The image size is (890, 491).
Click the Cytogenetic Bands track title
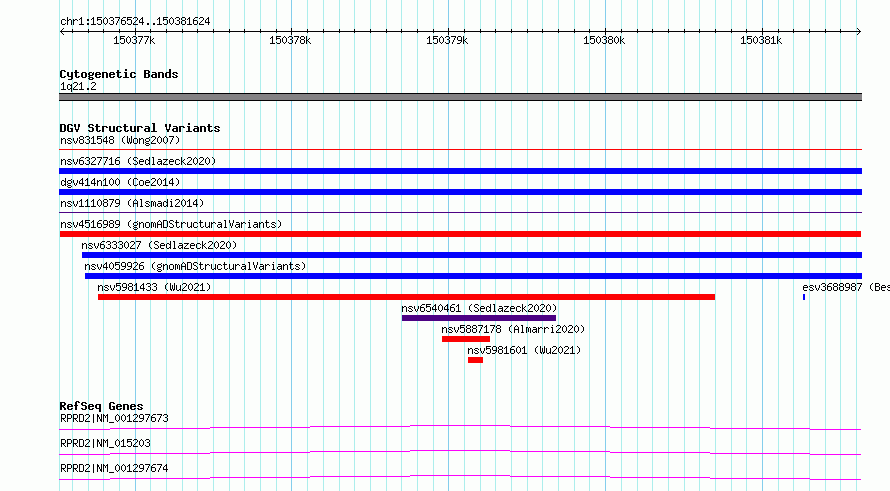pos(119,74)
